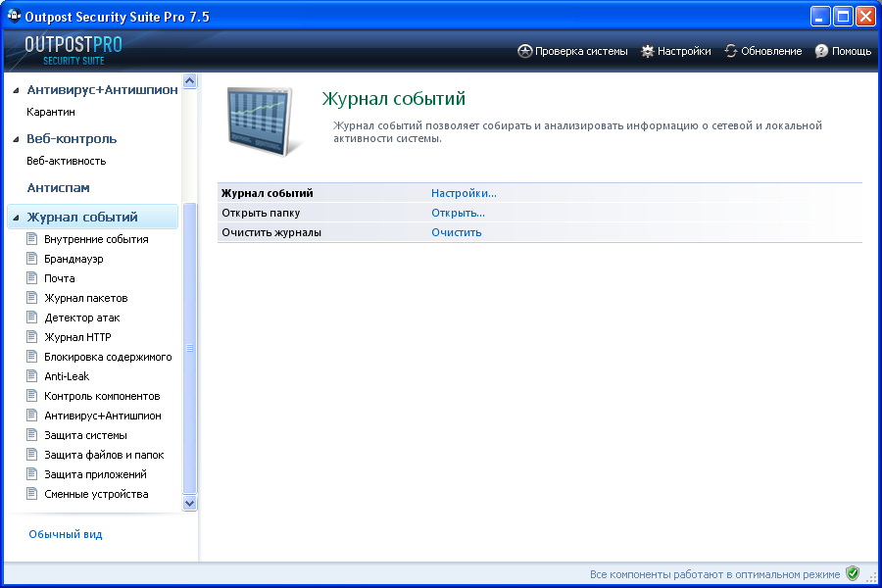
Task: Click the document icon beside Внутренние события
Action: click(x=32, y=238)
